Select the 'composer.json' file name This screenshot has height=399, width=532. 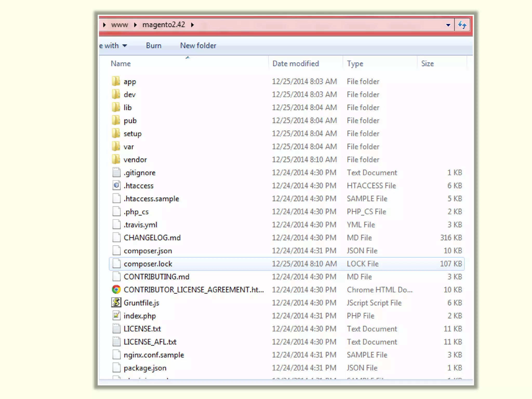[x=148, y=251]
